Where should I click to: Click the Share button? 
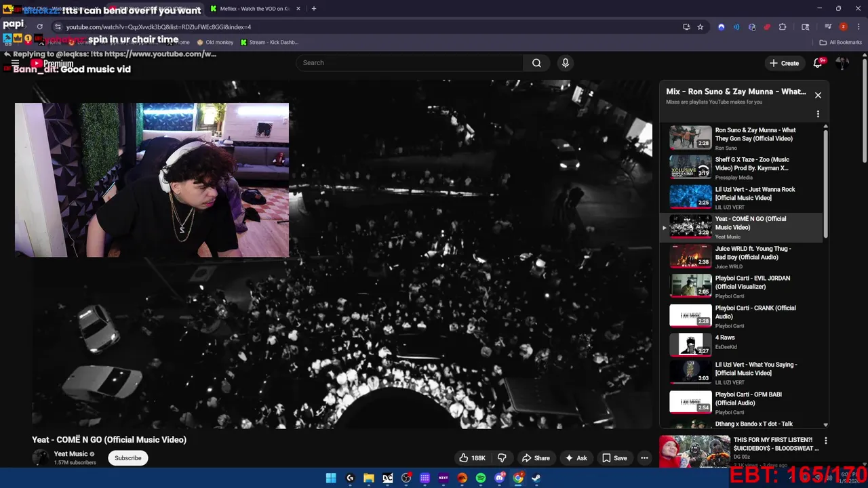[x=535, y=458]
